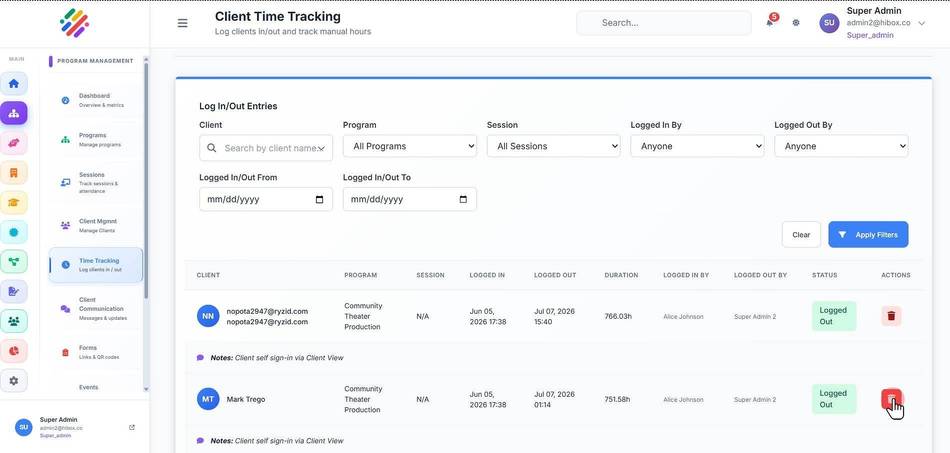Click the Mark Trego client name
950x453 pixels.
coord(246,399)
